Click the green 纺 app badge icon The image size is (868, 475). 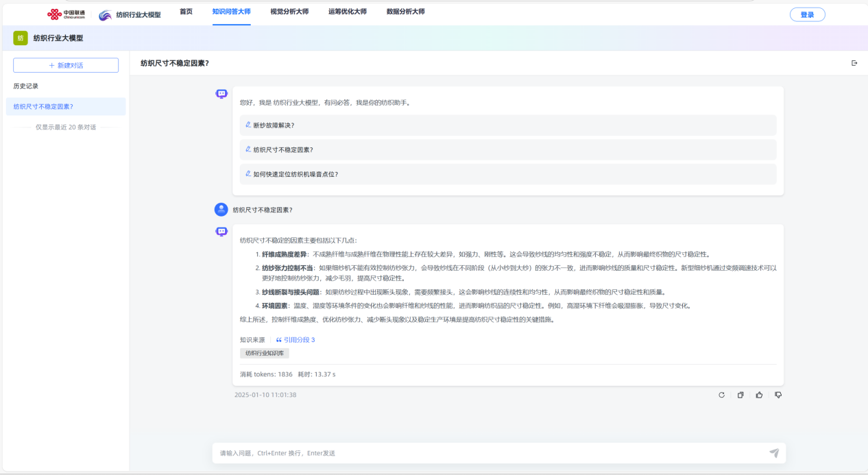[x=21, y=38]
